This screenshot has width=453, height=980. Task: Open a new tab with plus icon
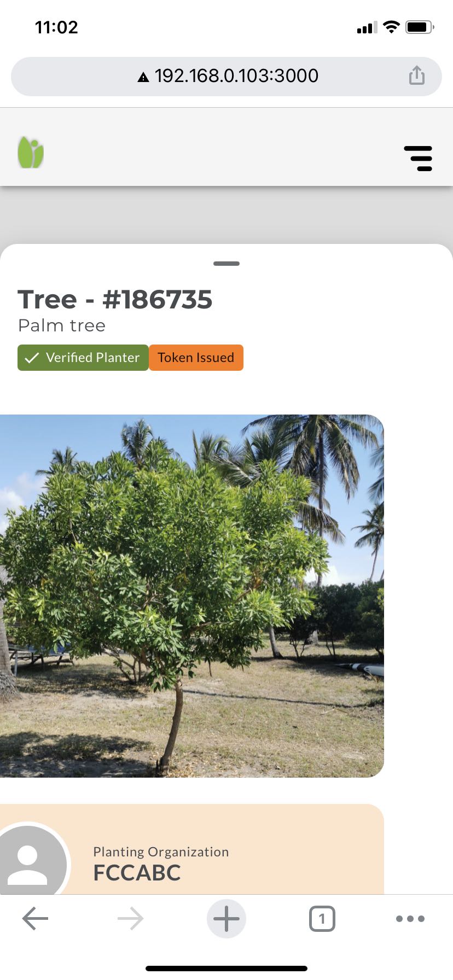(226, 918)
